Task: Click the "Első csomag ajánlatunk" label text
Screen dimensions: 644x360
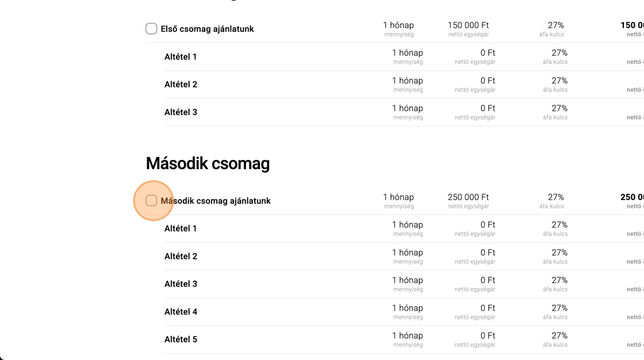Action: [x=207, y=29]
